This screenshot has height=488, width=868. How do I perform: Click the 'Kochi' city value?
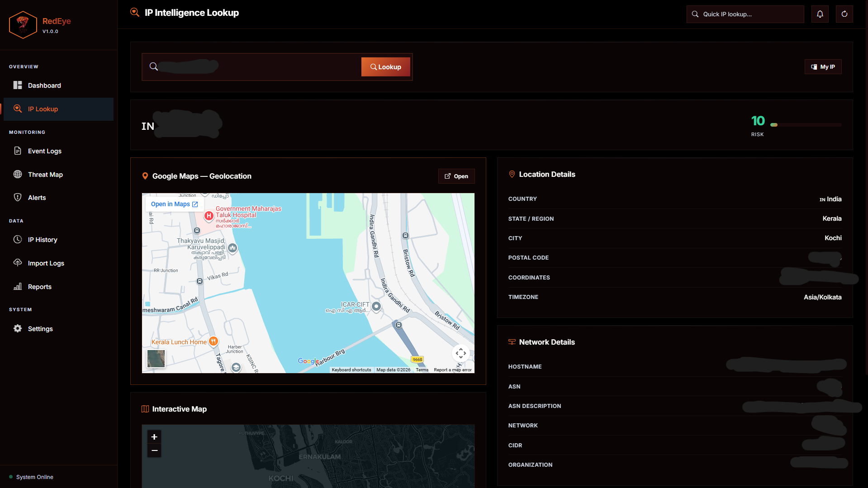tap(833, 238)
